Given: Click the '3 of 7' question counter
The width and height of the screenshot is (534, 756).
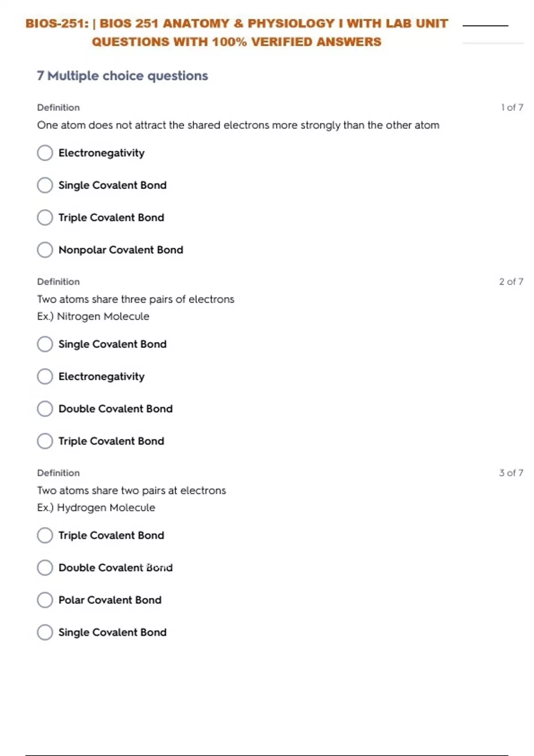Looking at the screenshot, I should click(x=511, y=473).
